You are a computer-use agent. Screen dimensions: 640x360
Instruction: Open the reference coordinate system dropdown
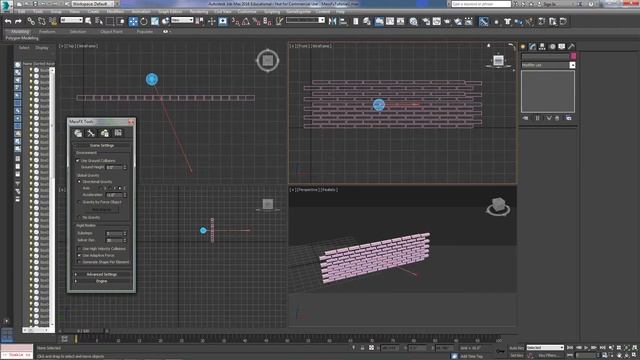[182, 20]
